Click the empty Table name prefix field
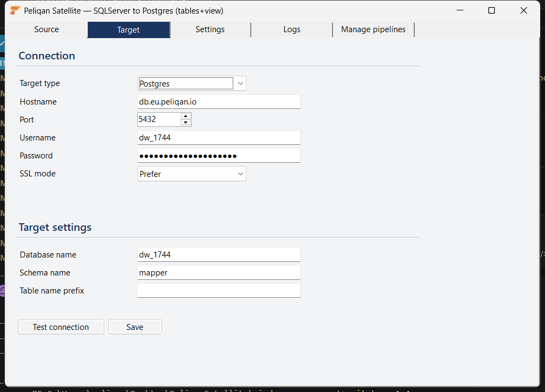This screenshot has width=545, height=392. click(219, 291)
